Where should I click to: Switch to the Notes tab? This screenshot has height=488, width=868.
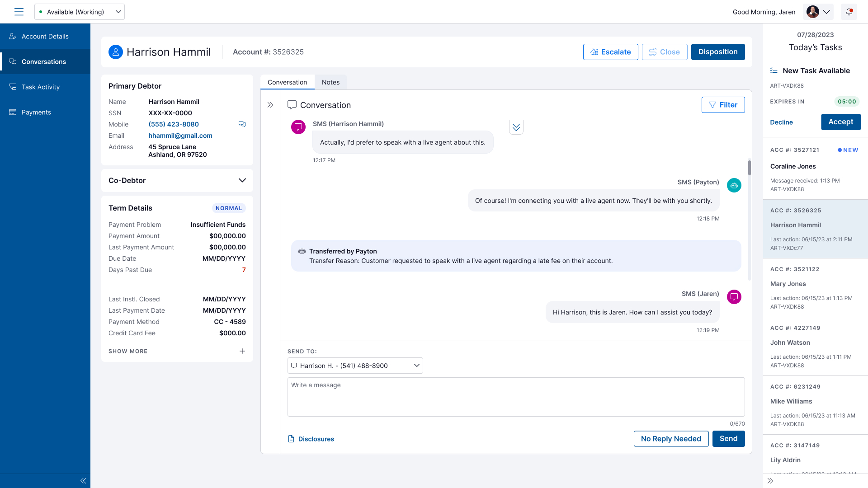330,82
